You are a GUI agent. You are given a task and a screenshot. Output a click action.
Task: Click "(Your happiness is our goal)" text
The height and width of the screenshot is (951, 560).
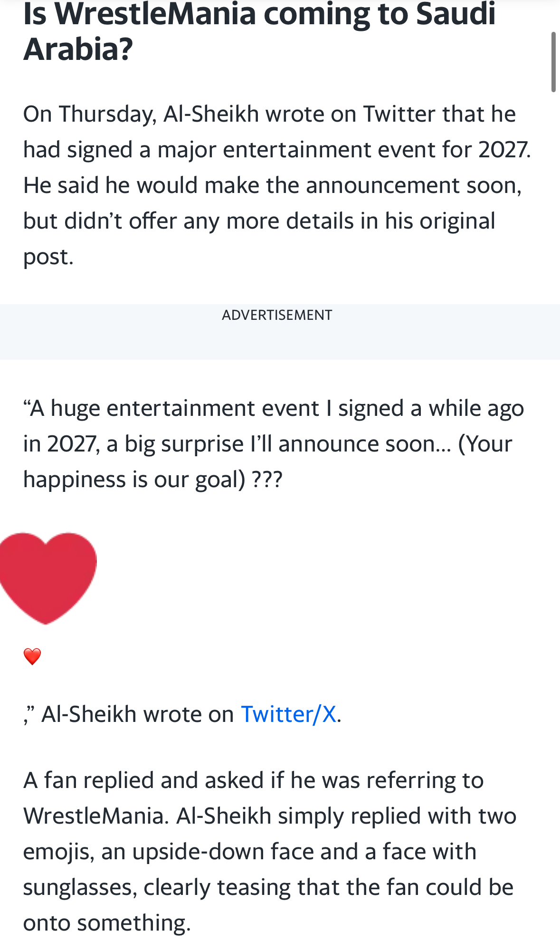click(x=268, y=461)
